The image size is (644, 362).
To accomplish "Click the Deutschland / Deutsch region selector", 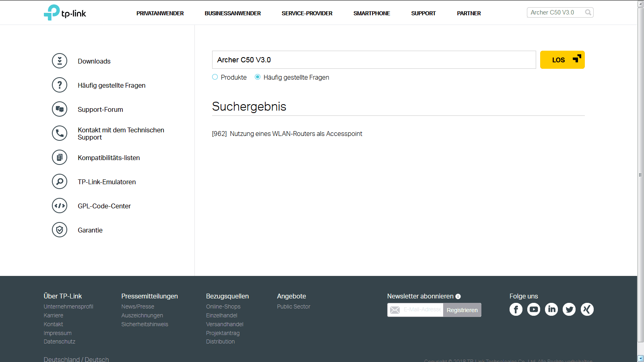I will pyautogui.click(x=76, y=359).
